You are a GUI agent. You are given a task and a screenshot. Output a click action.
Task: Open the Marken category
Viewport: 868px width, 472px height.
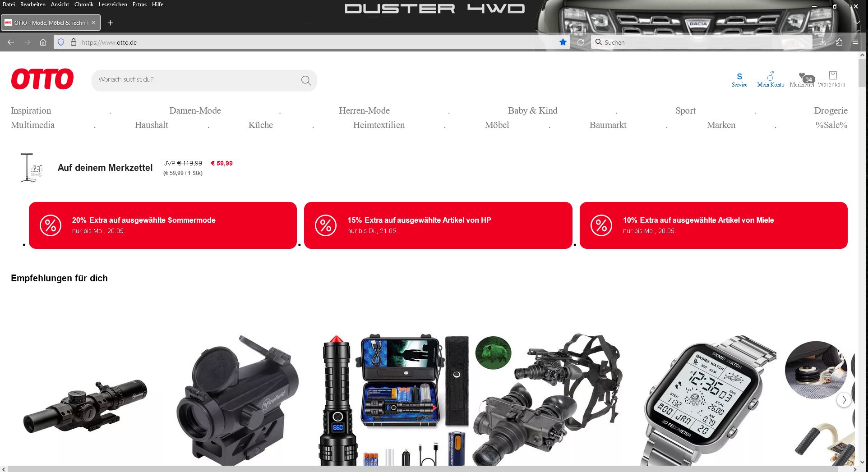(721, 125)
